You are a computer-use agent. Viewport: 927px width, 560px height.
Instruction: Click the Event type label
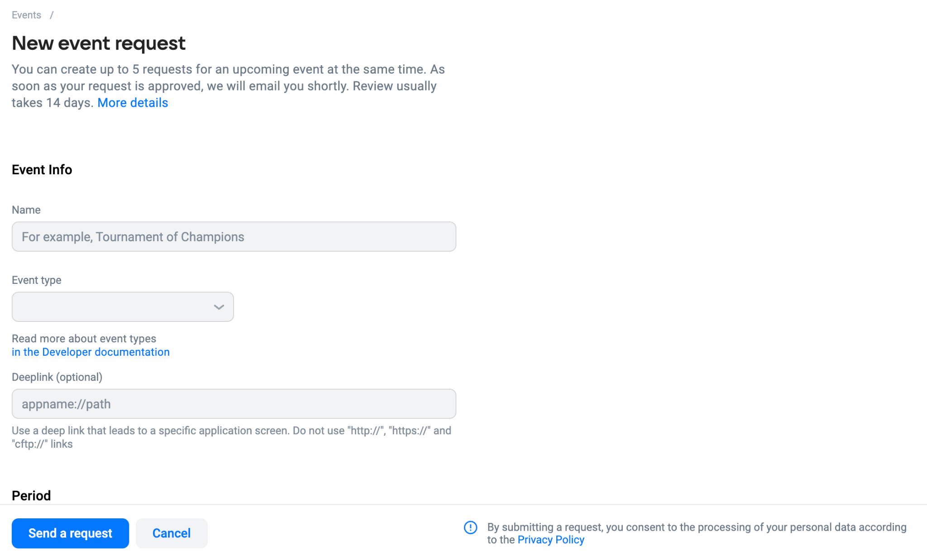pos(37,280)
